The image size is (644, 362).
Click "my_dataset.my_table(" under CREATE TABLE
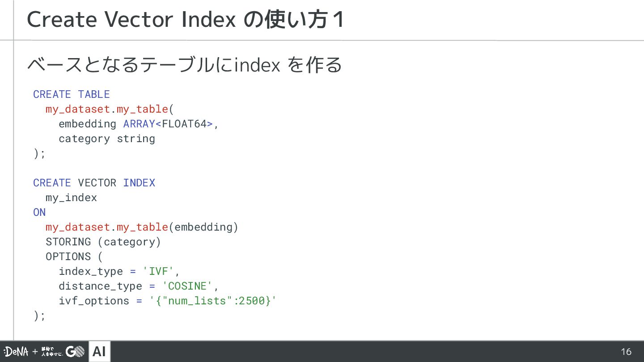[110, 109]
